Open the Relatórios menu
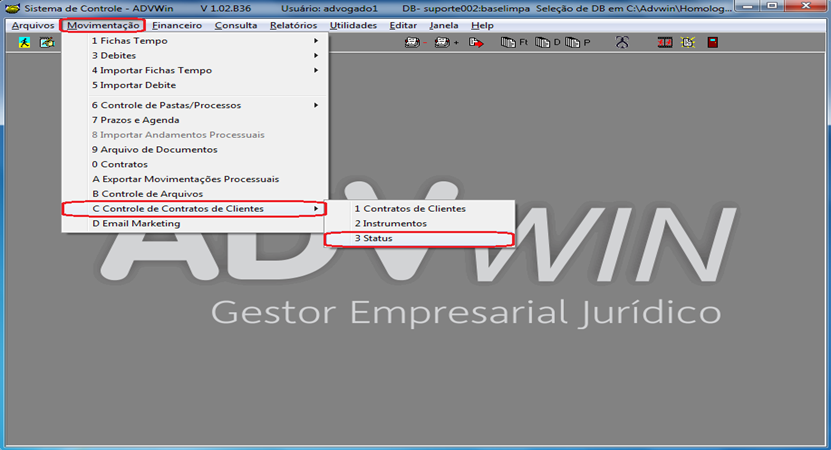 tap(293, 25)
